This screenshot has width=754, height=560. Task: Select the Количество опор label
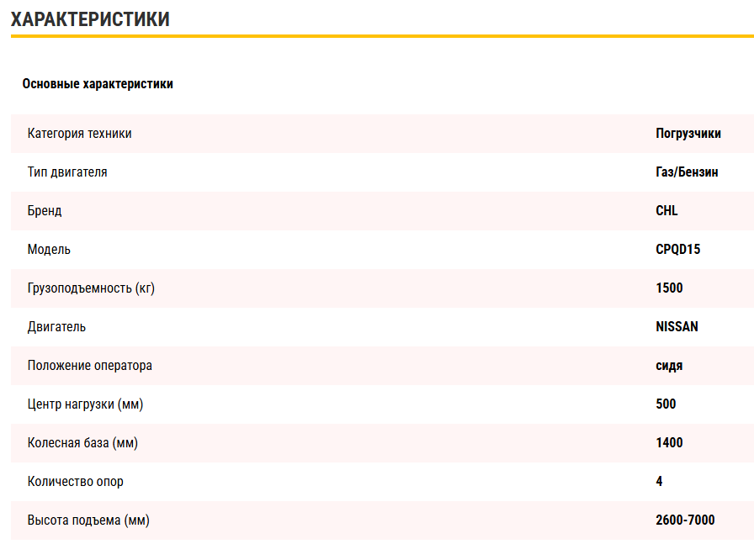click(75, 482)
